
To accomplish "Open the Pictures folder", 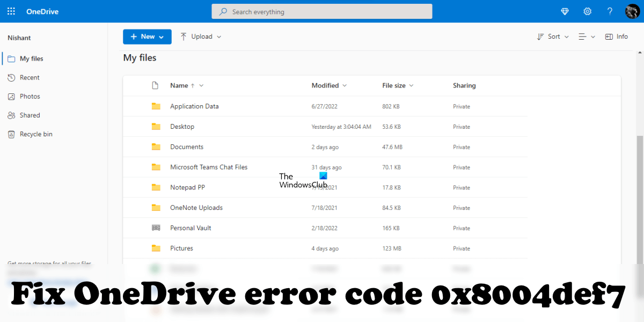I will coord(181,248).
